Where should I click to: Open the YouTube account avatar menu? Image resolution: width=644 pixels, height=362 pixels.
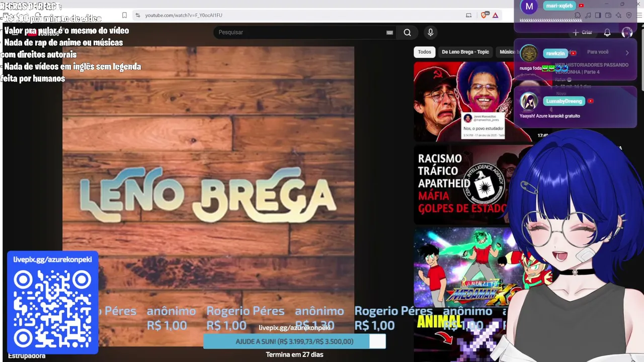627,32
